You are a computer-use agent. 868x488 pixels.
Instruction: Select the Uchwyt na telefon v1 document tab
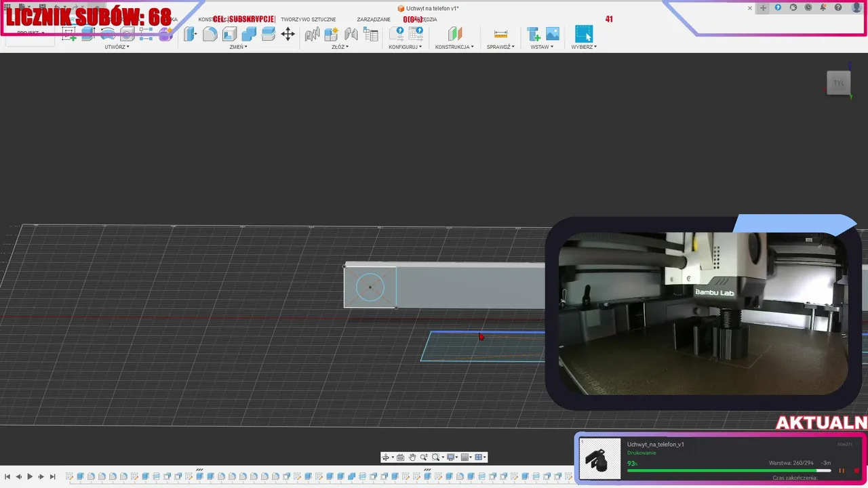coord(428,8)
